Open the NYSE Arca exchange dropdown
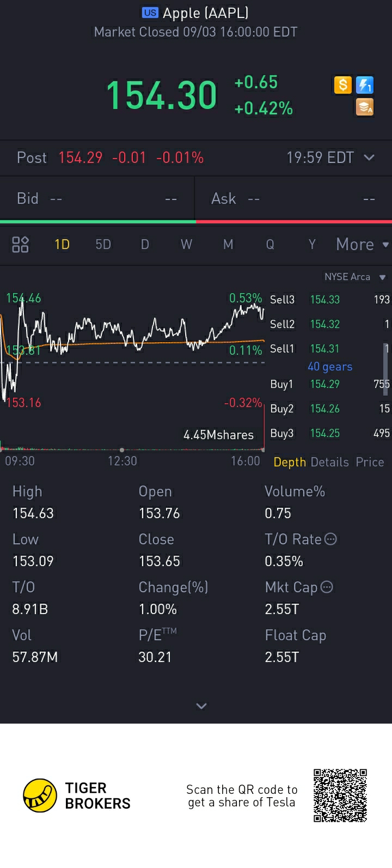 point(355,277)
